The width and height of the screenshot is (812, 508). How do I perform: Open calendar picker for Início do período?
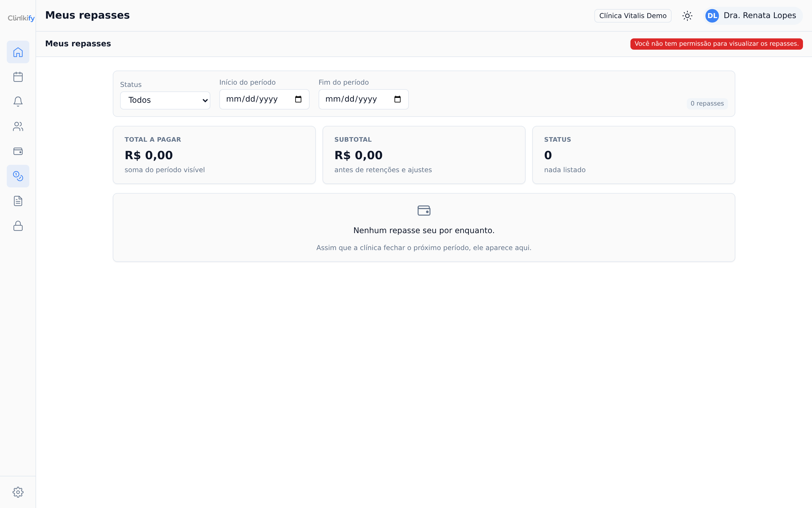coord(298,99)
